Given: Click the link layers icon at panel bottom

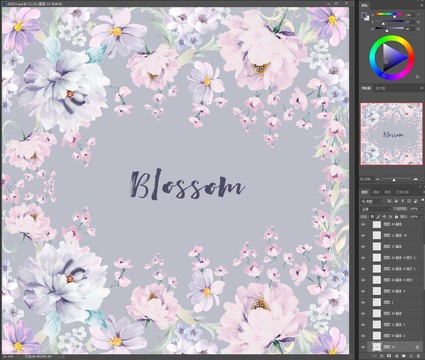Looking at the screenshot, I should coord(374,356).
